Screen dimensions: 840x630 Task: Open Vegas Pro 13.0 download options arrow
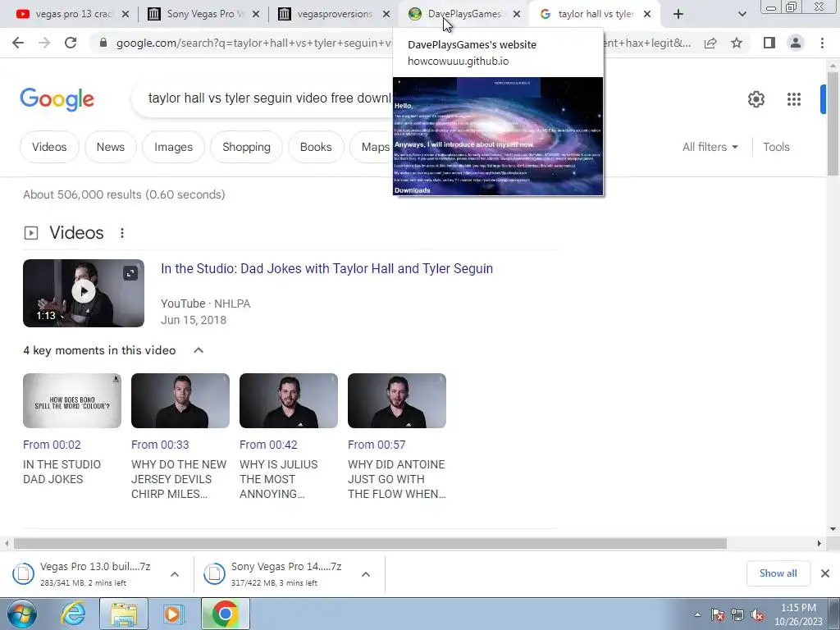(175, 574)
